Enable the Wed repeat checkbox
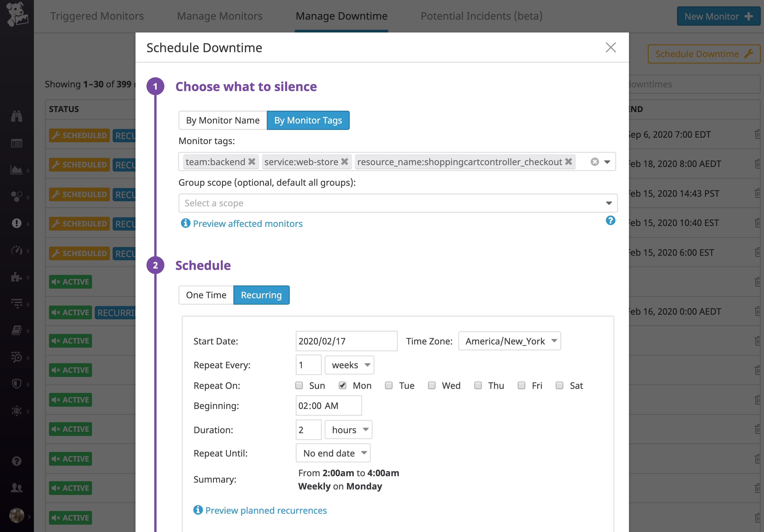Image resolution: width=764 pixels, height=532 pixels. pos(432,385)
